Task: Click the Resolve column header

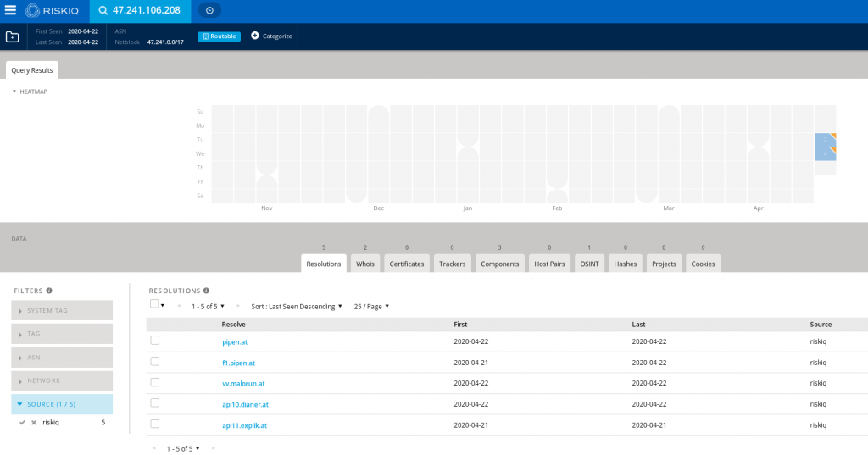Action: pos(234,325)
